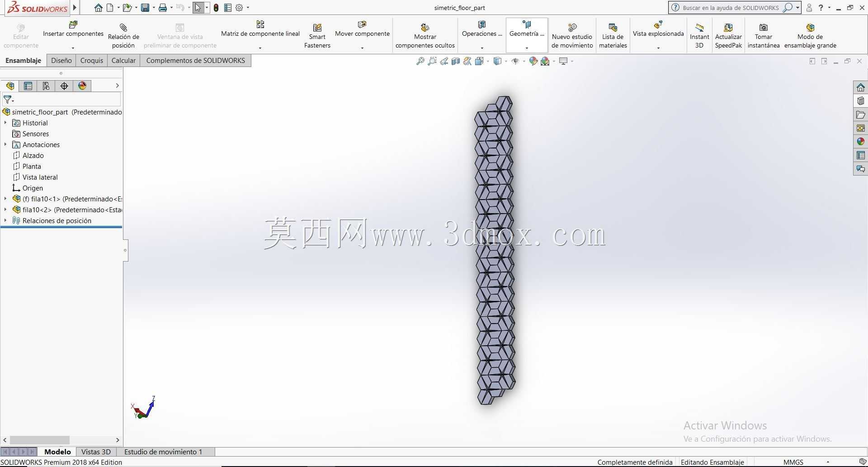
Task: Open Complementos de SOLIDWORKS tab
Action: pos(195,60)
